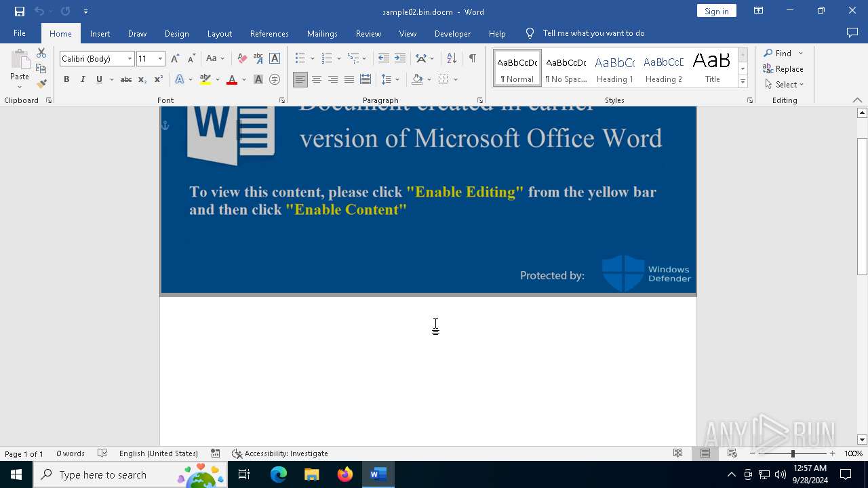Open the Borders dropdown arrow
This screenshot has height=488, width=868.
coord(456,80)
